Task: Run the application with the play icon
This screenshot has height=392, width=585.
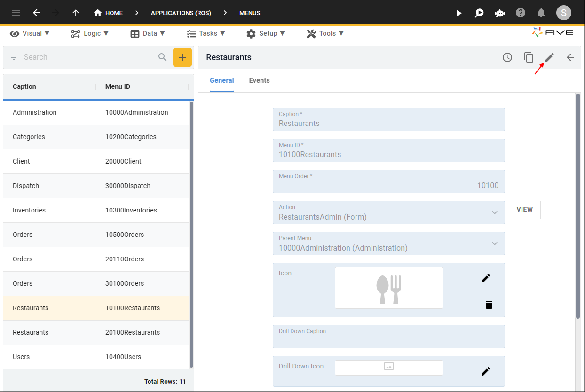Action: (459, 13)
